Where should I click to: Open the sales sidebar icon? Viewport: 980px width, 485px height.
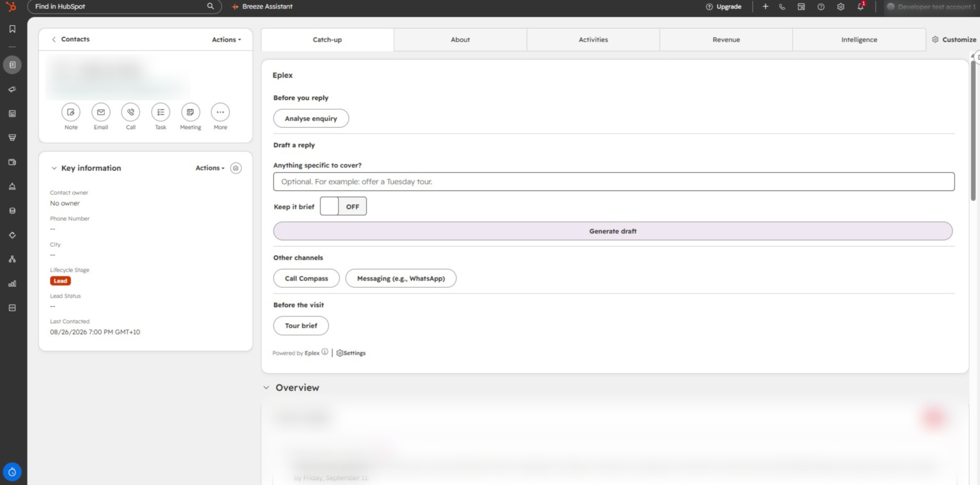coord(12,137)
